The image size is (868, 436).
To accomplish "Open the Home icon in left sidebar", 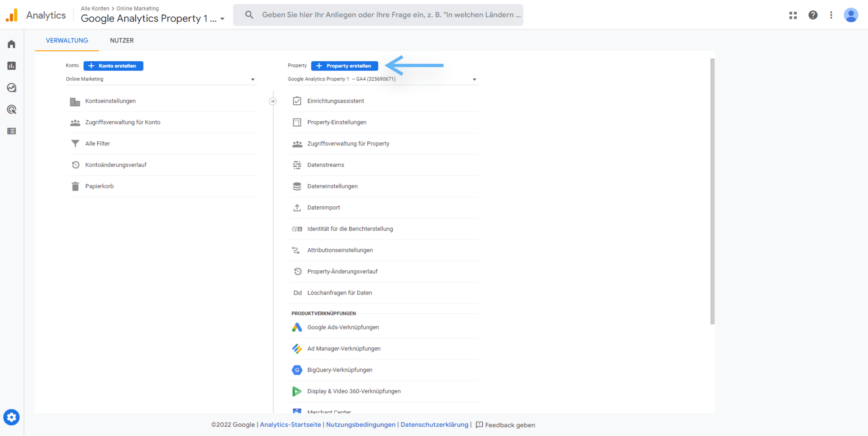I will (11, 44).
